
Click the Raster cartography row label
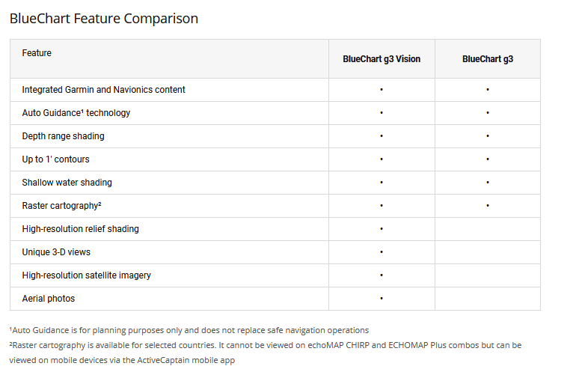point(61,206)
